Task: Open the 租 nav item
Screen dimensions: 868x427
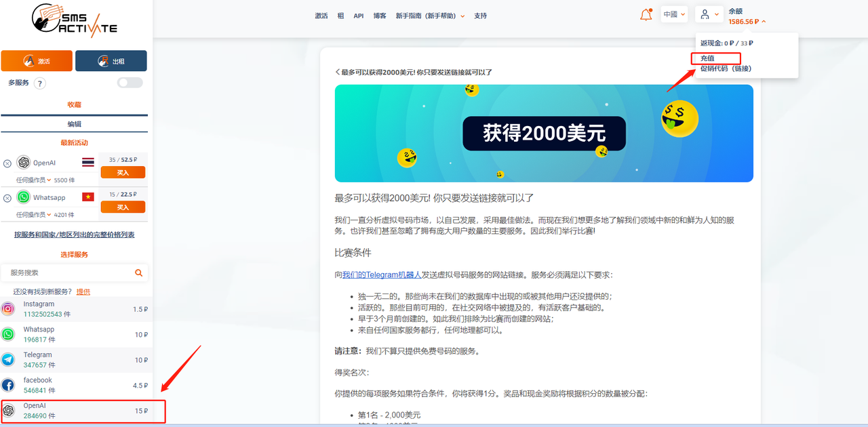Action: pyautogui.click(x=340, y=16)
